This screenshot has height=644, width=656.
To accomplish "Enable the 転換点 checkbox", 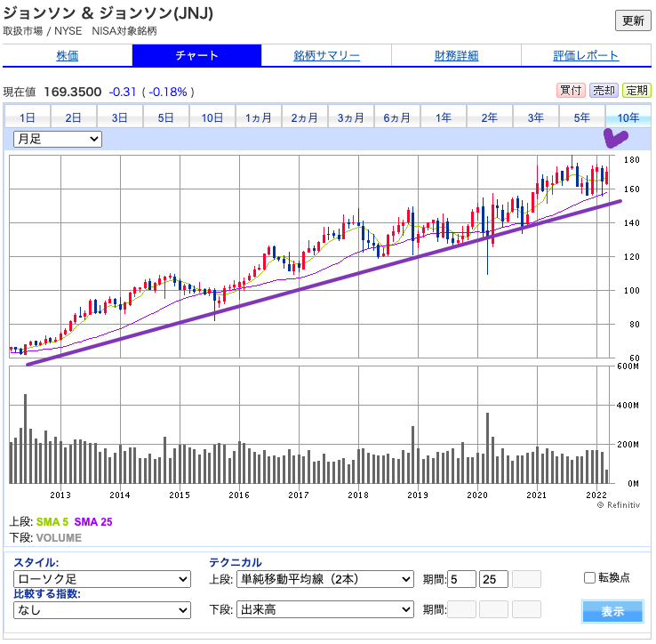I will (589, 578).
